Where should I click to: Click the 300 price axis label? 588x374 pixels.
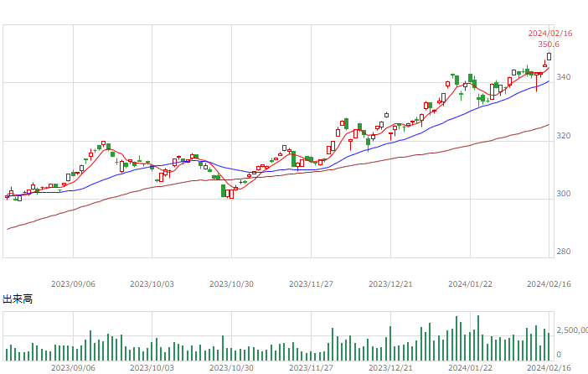563,194
